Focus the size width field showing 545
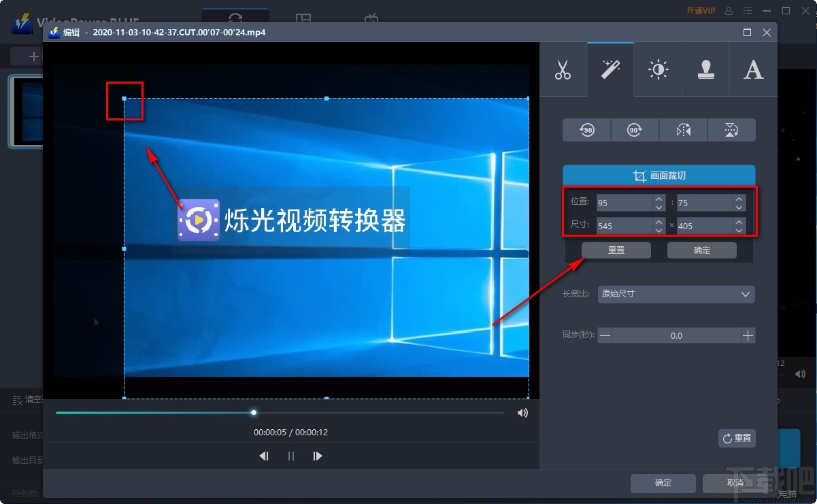 (x=624, y=226)
